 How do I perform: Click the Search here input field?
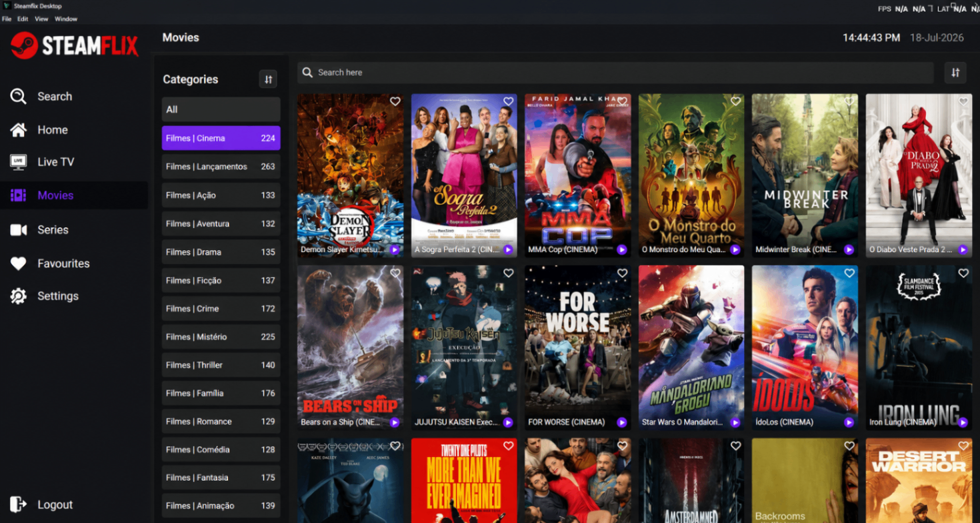click(615, 73)
